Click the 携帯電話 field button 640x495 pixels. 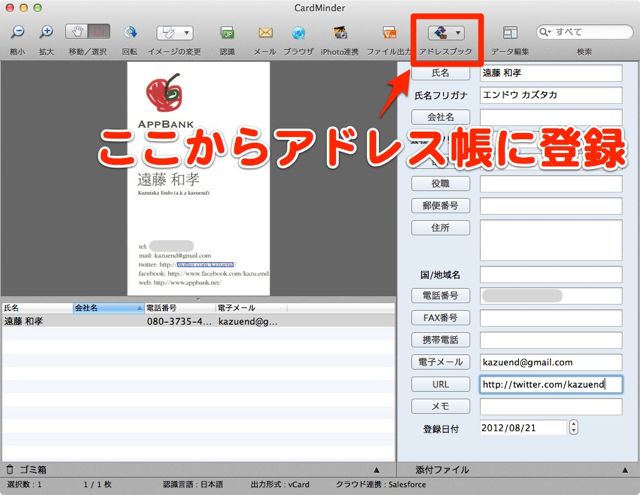[440, 340]
